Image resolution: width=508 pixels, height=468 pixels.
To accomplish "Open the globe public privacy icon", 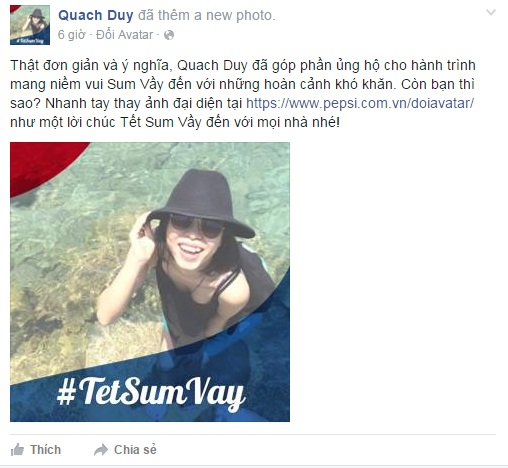I will coord(169,35).
